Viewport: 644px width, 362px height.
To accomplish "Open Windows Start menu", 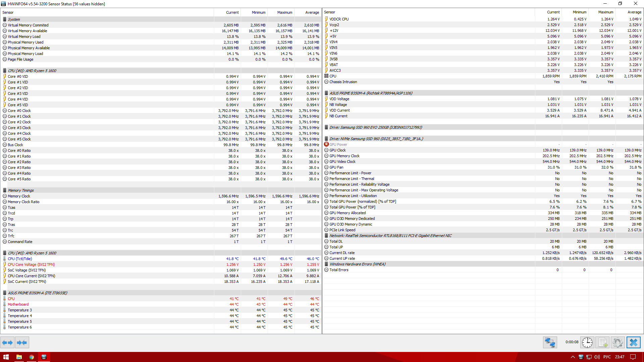I will [6, 357].
